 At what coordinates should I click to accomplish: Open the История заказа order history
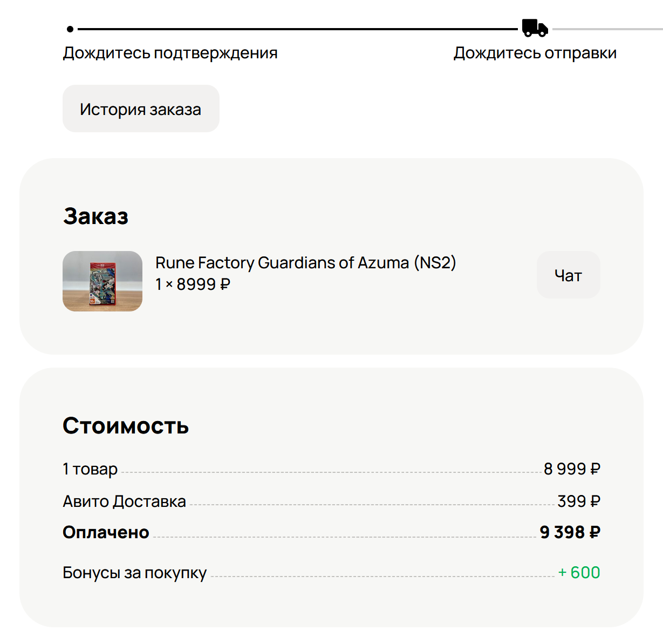(141, 109)
